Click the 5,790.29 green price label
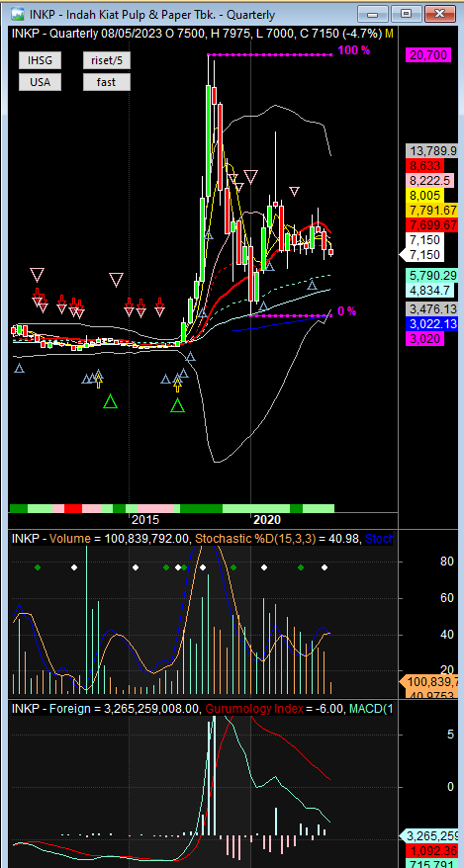 point(432,275)
